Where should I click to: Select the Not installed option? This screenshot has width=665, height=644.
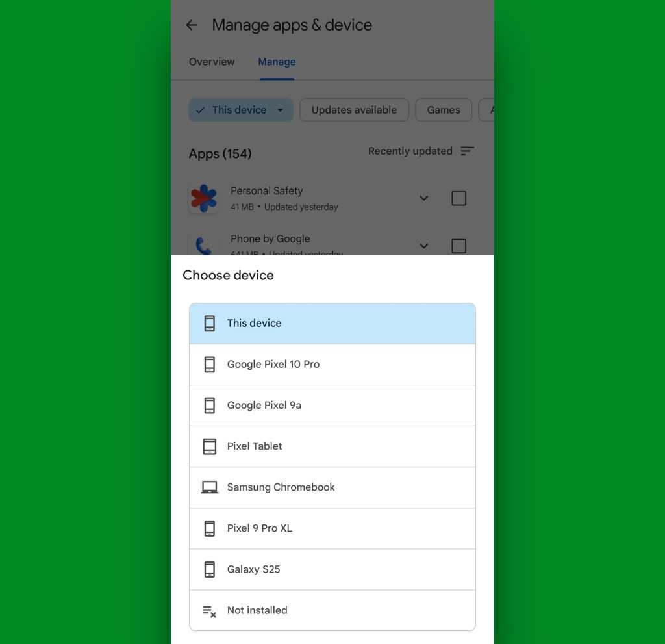click(x=332, y=610)
